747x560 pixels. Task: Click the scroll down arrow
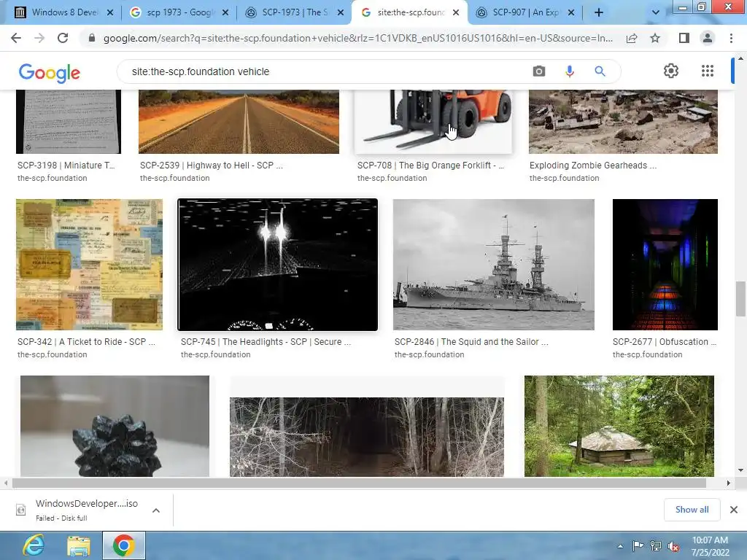740,470
